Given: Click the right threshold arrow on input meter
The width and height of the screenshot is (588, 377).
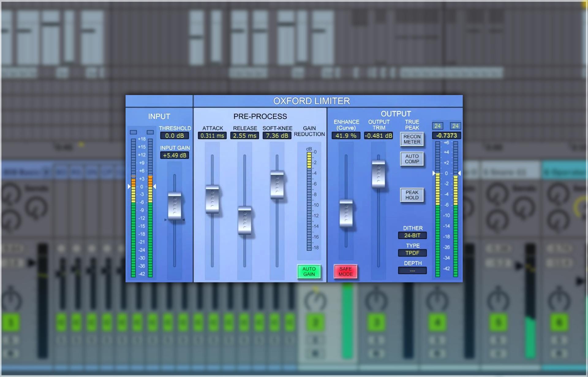Looking at the screenshot, I should tap(155, 186).
